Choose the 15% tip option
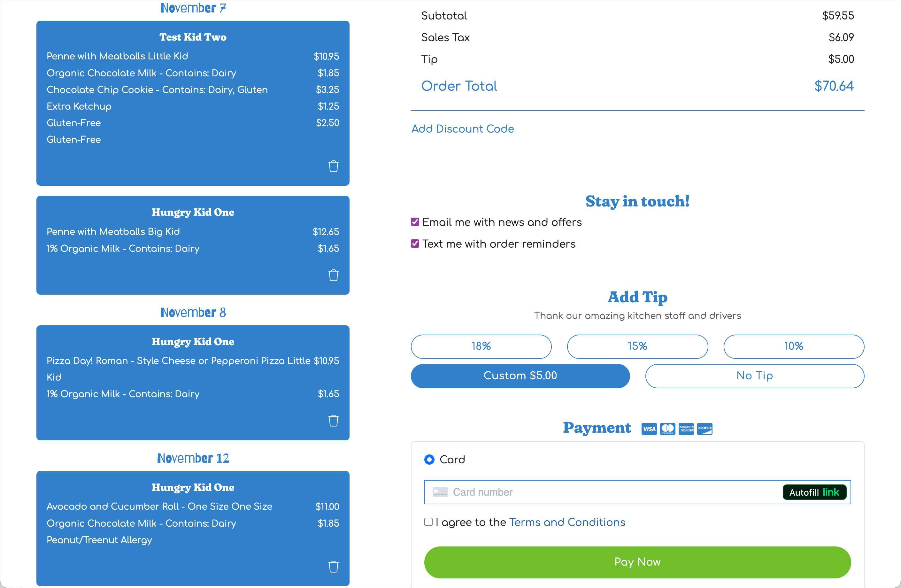Viewport: 901px width, 588px height. [637, 346]
